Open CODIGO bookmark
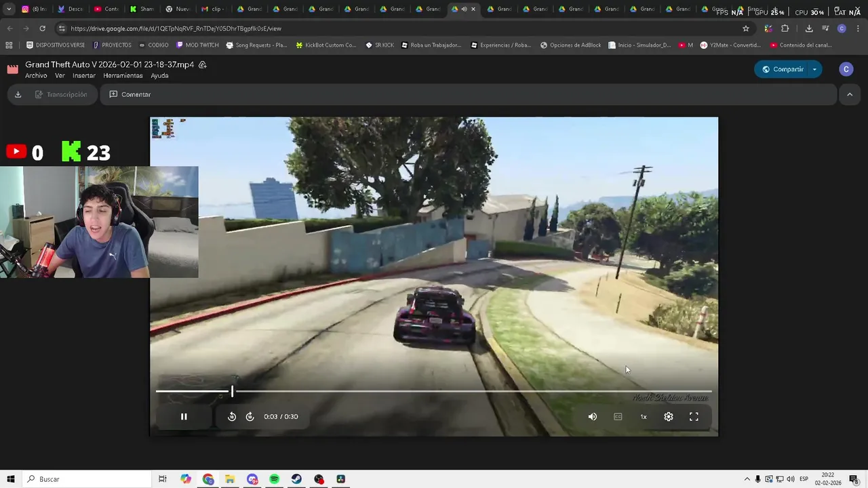 click(x=153, y=45)
